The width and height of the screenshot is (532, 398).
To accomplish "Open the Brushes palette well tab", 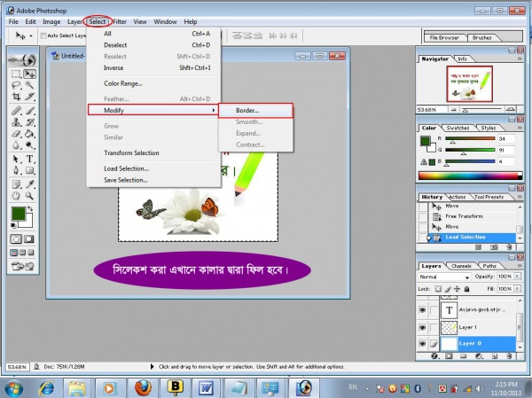I will tap(481, 37).
